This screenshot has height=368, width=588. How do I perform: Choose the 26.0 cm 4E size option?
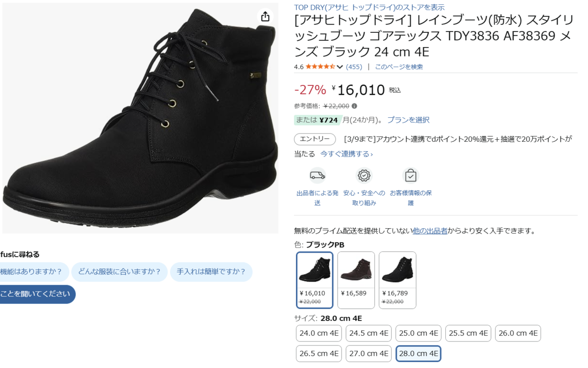[518, 333]
